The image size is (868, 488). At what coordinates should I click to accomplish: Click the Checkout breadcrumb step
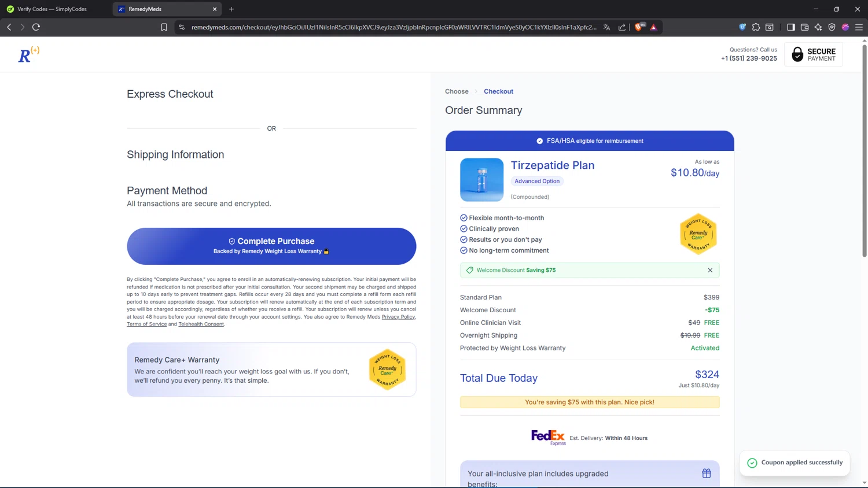tap(498, 91)
